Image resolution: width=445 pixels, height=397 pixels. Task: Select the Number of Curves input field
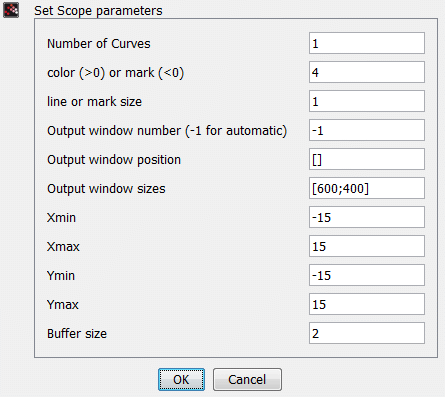point(367,43)
